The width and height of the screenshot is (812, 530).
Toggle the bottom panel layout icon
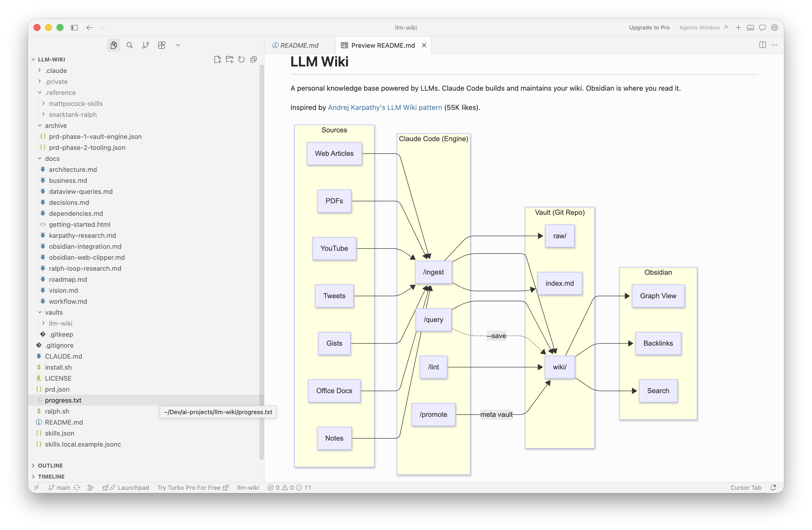click(x=750, y=28)
